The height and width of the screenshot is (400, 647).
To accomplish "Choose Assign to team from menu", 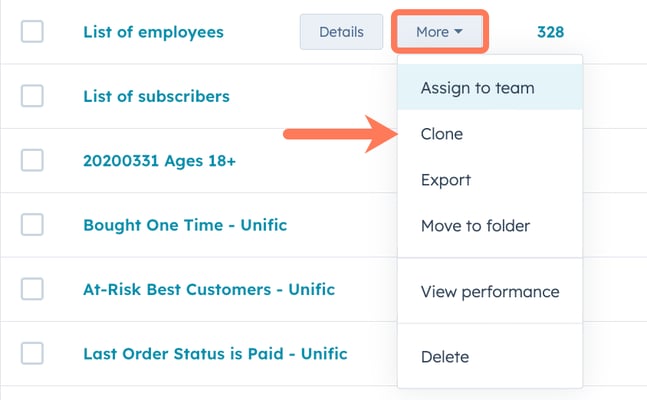I will click(x=477, y=88).
